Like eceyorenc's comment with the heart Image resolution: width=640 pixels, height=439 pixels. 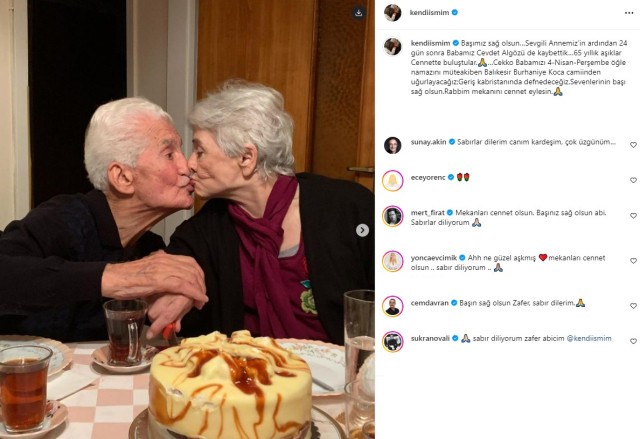click(x=633, y=180)
